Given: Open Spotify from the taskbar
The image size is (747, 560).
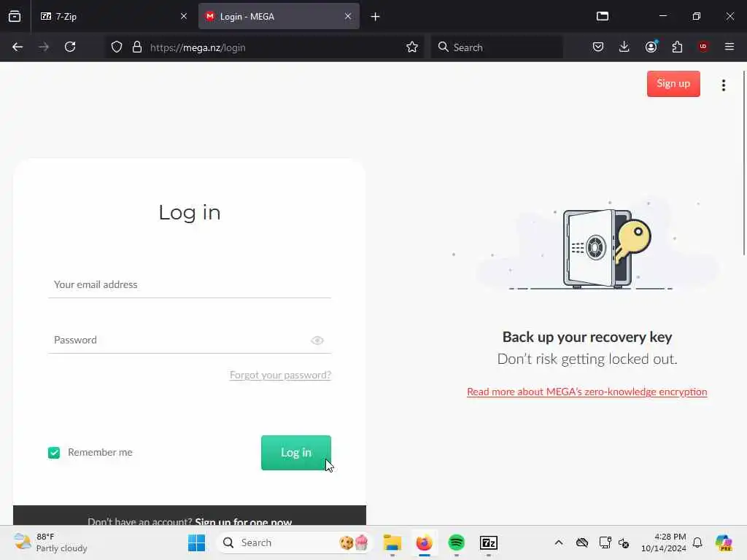Looking at the screenshot, I should (x=457, y=542).
